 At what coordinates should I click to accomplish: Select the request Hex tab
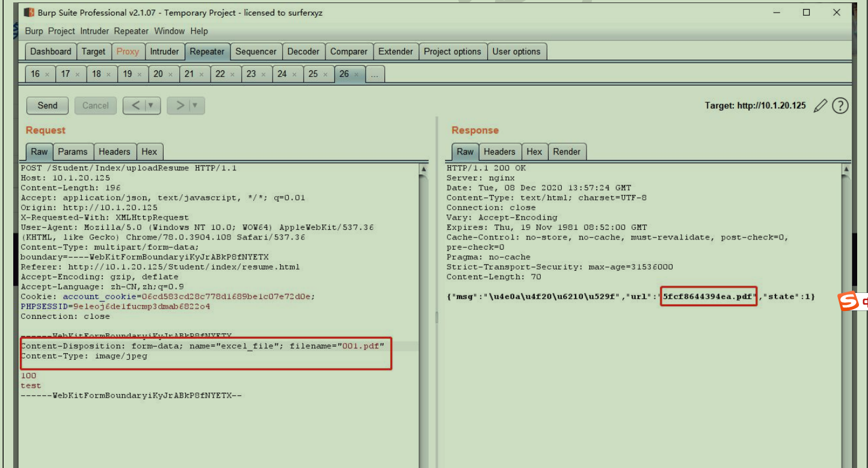[x=149, y=152]
